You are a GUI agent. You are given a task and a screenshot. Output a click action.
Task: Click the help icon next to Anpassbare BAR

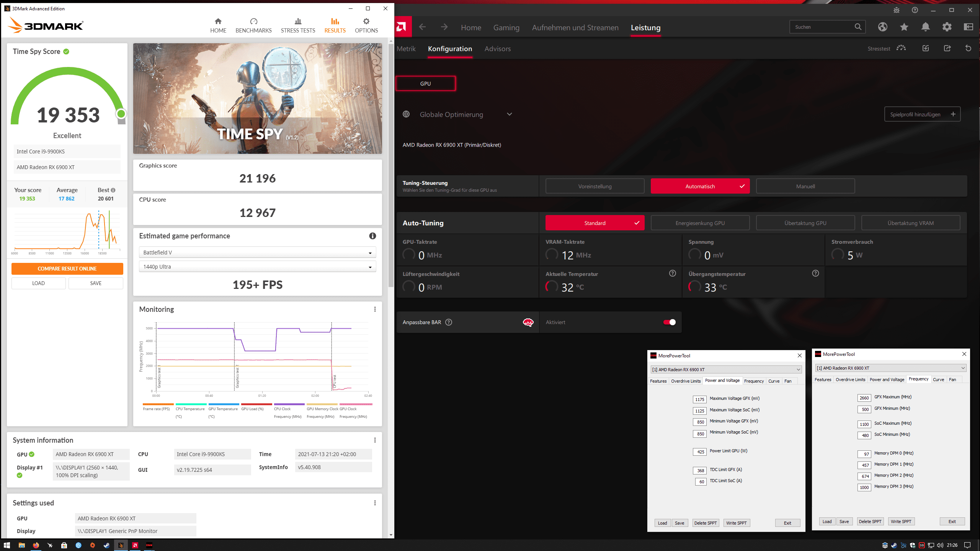(x=449, y=322)
